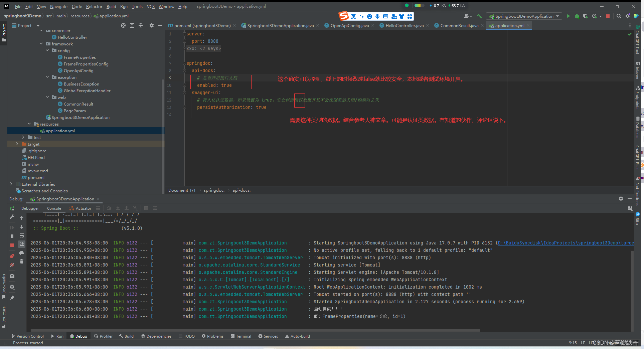The image size is (644, 349).
Task: Open run configuration Springboot3DemoApplication dropdown
Action: [x=524, y=16]
